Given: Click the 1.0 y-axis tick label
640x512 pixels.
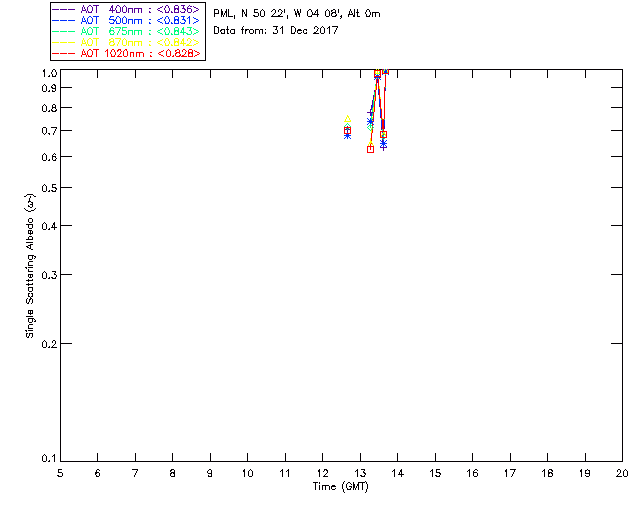Looking at the screenshot, I should 49,73.
